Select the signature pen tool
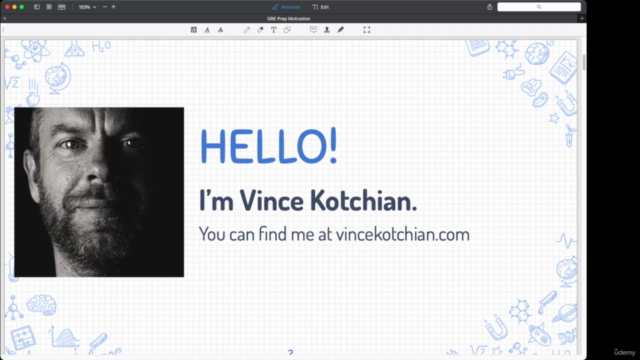Viewport: 640px width, 360px height. 340,30
